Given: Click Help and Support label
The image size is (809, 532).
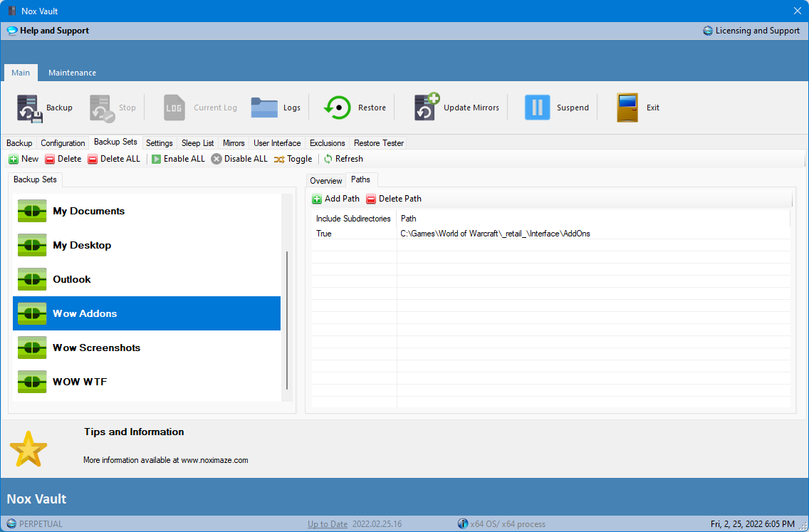Looking at the screenshot, I should pyautogui.click(x=54, y=31).
